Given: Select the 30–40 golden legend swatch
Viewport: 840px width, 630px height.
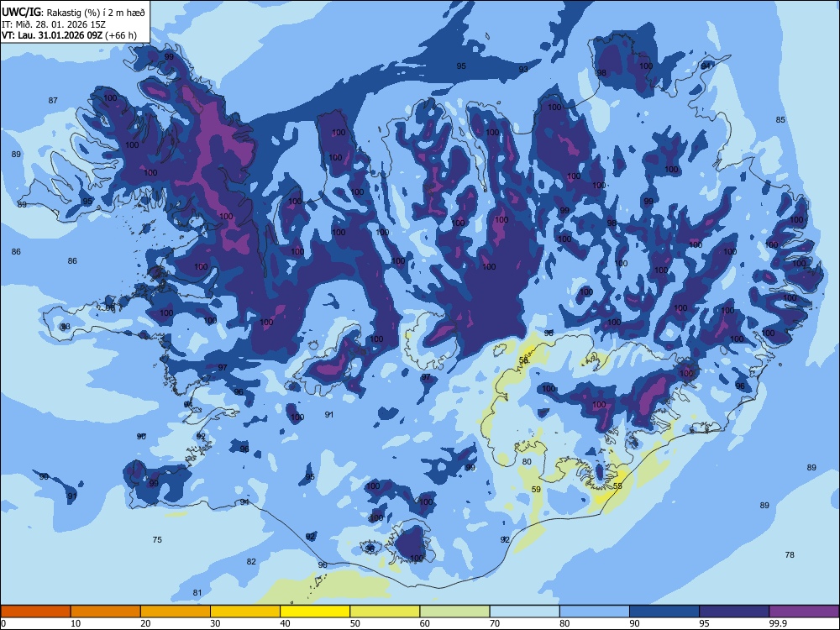Looking at the screenshot, I should click(245, 612).
